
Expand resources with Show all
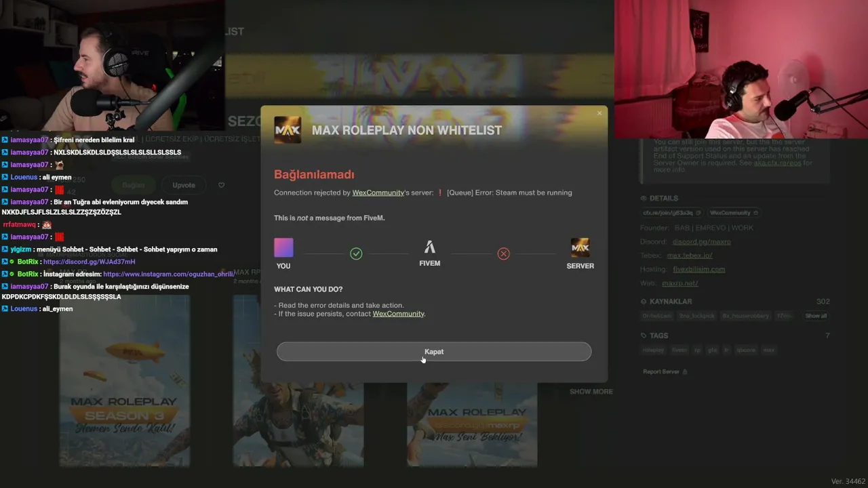point(816,316)
